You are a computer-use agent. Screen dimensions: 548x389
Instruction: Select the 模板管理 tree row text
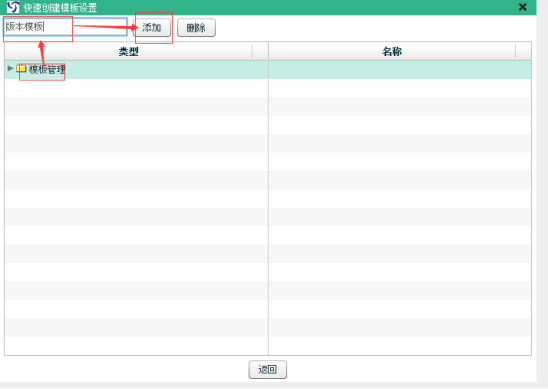(47, 70)
